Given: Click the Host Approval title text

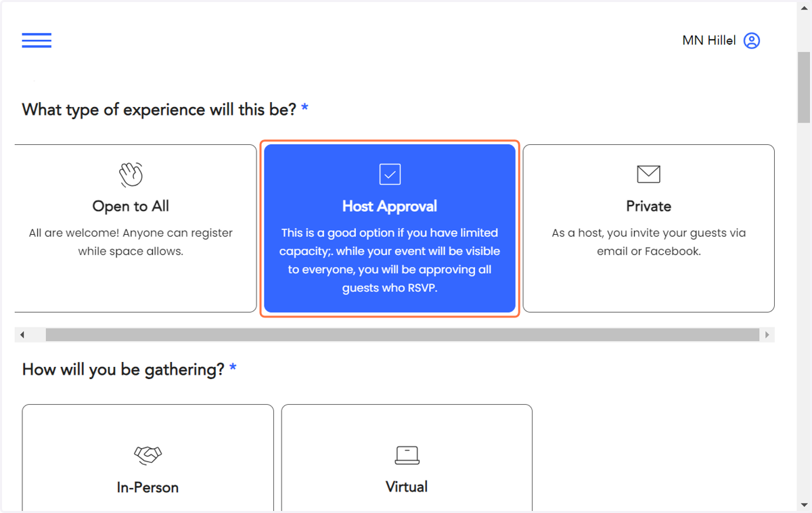Looking at the screenshot, I should coord(390,206).
